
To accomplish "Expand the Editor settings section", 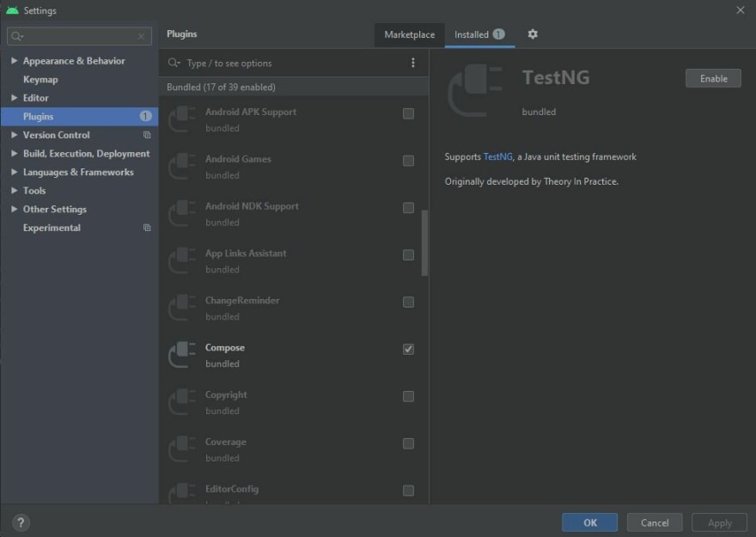I will (14, 98).
